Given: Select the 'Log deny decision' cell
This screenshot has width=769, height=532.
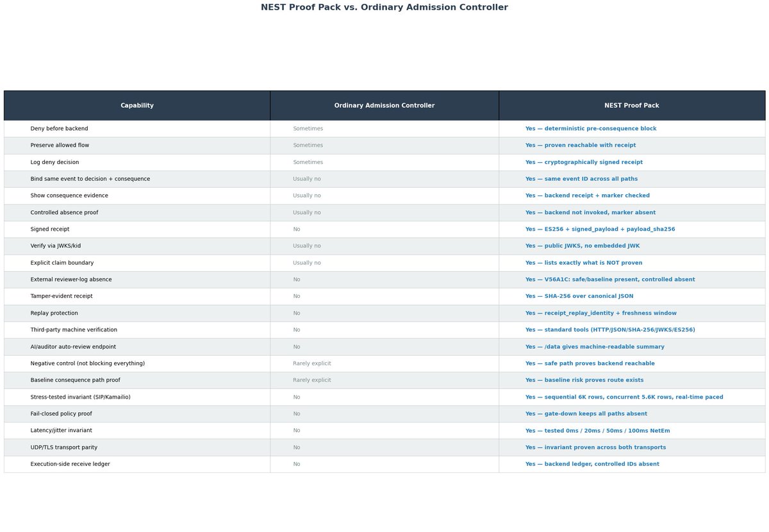Looking at the screenshot, I should click(137, 162).
